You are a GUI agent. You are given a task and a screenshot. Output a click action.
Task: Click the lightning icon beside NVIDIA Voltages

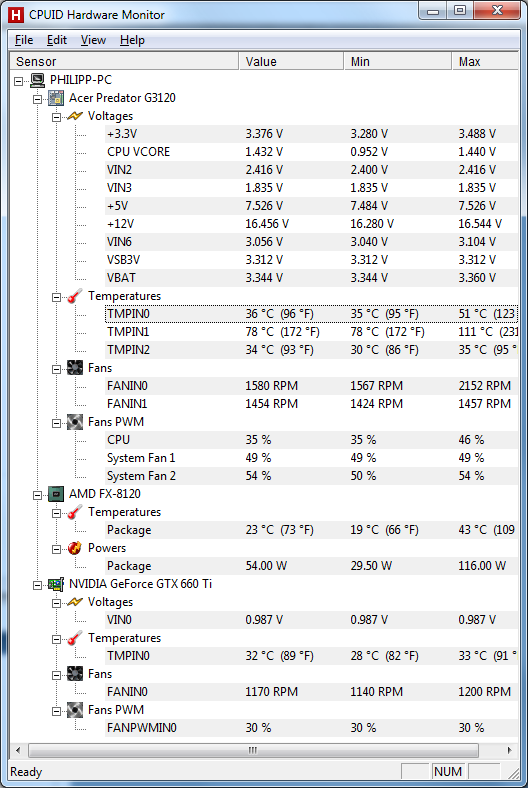coord(75,602)
